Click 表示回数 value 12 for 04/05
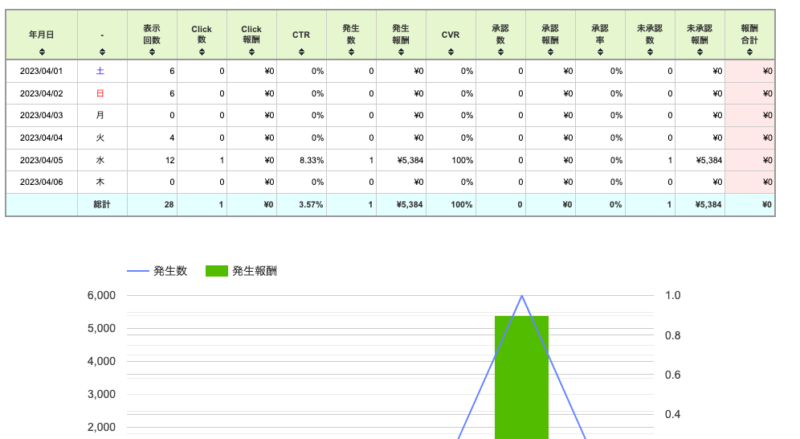 (x=170, y=160)
